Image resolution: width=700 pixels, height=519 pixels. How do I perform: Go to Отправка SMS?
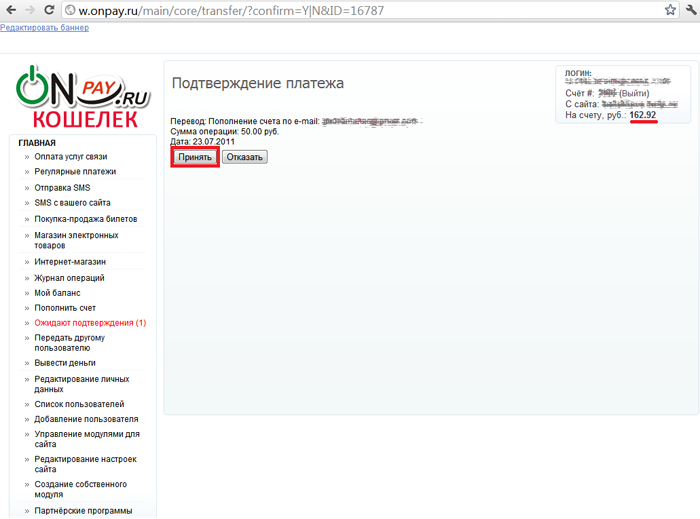click(62, 188)
